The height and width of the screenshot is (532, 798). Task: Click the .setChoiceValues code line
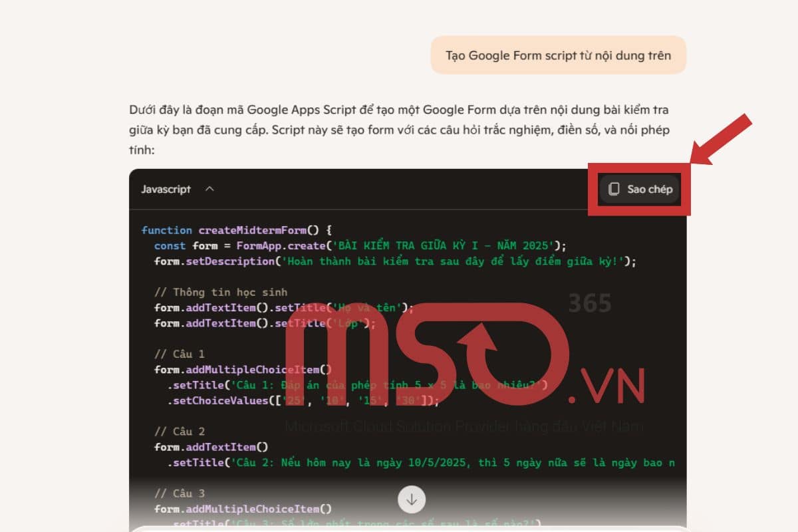(303, 400)
